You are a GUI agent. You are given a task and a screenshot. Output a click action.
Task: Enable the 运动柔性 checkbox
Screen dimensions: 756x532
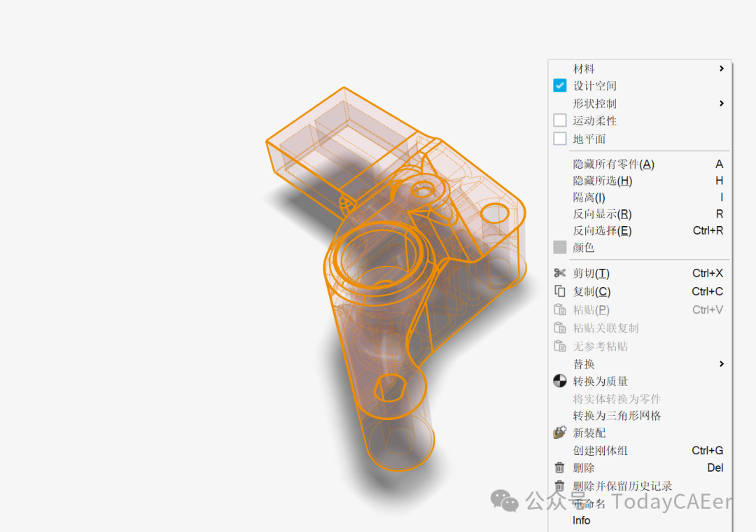pyautogui.click(x=560, y=120)
